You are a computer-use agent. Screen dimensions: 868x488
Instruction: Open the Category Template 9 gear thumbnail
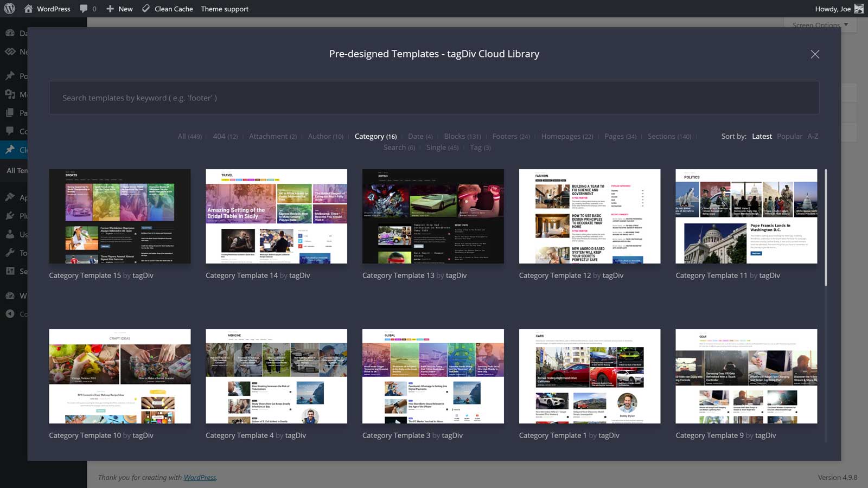click(x=746, y=376)
